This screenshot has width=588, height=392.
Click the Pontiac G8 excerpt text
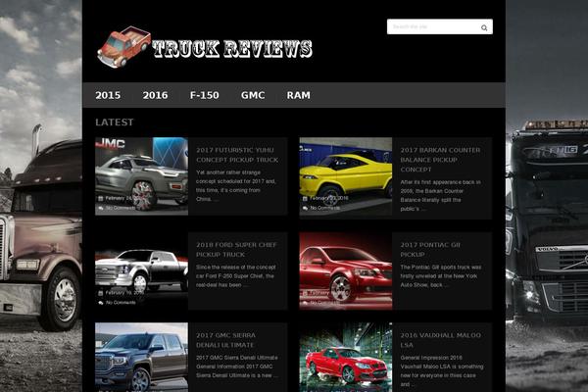[x=441, y=276]
